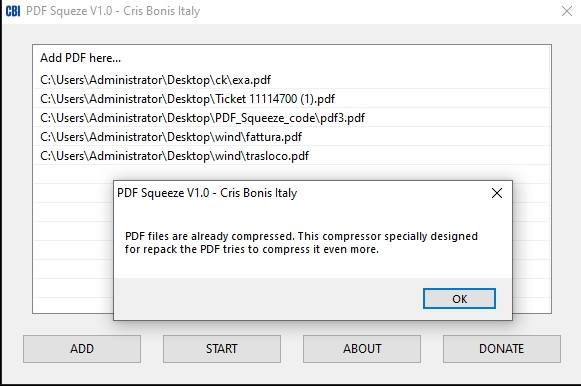This screenshot has width=581, height=386.
Task: Click the ADD button
Action: (82, 349)
